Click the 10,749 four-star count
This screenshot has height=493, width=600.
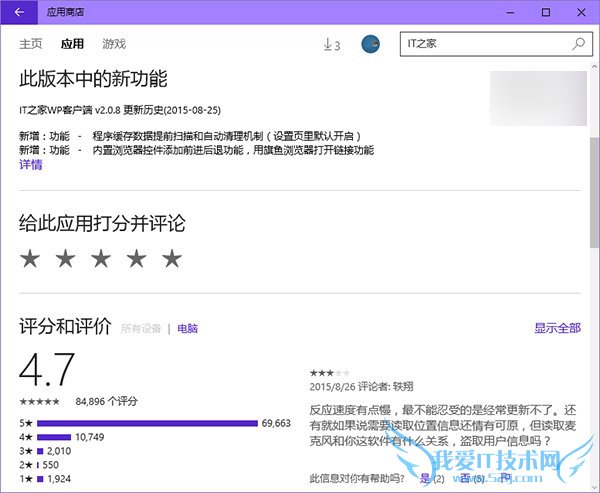point(90,437)
